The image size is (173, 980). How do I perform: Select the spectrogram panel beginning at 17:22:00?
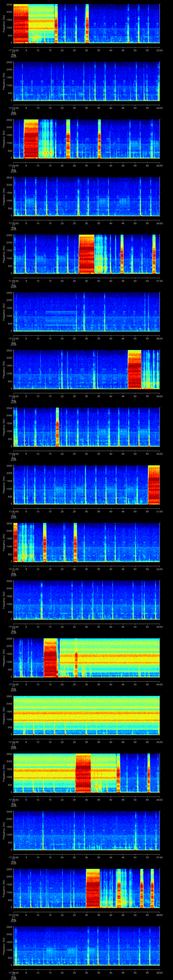pos(86,24)
